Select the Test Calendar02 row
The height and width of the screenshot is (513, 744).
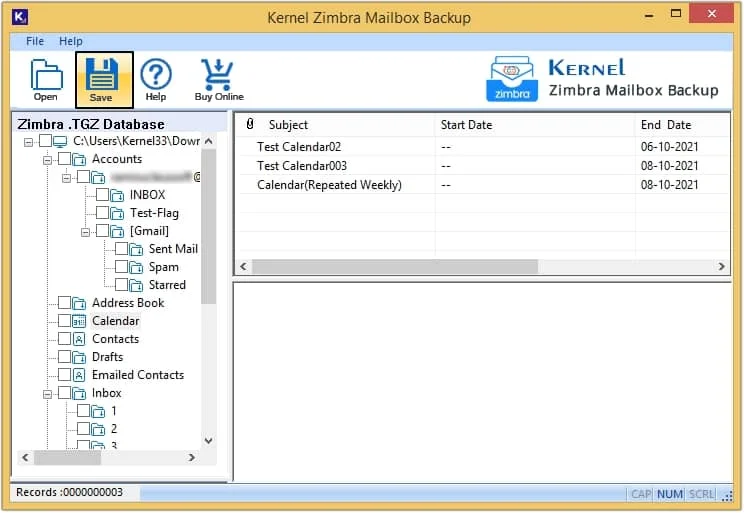point(483,147)
